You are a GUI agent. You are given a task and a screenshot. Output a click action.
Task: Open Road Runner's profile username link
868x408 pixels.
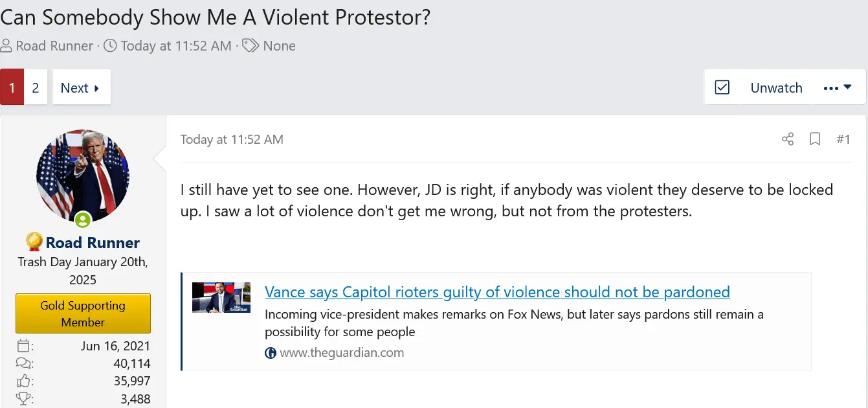coord(93,243)
